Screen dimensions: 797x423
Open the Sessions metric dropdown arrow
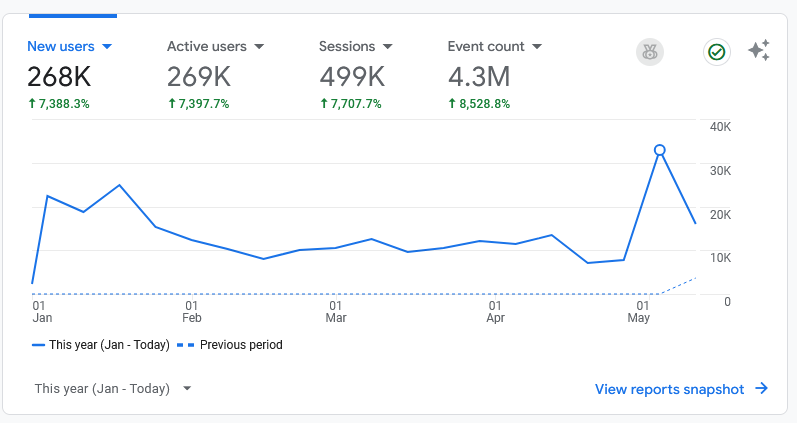387,47
